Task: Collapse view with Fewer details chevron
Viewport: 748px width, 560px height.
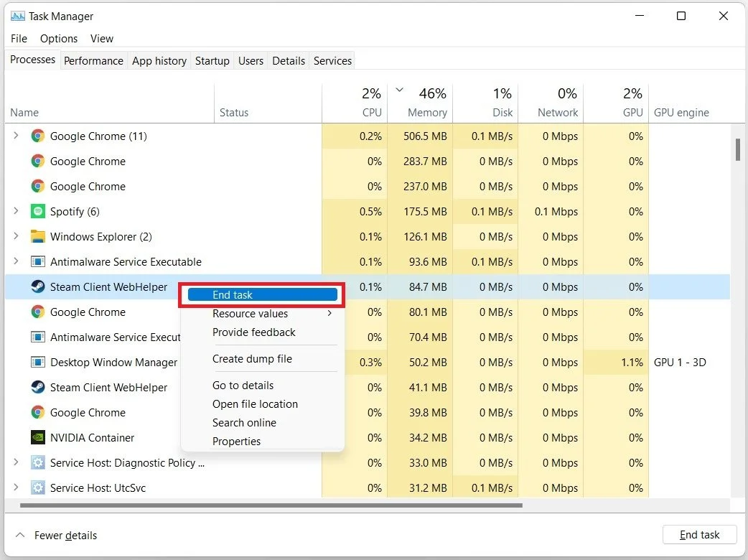Action: [x=20, y=535]
